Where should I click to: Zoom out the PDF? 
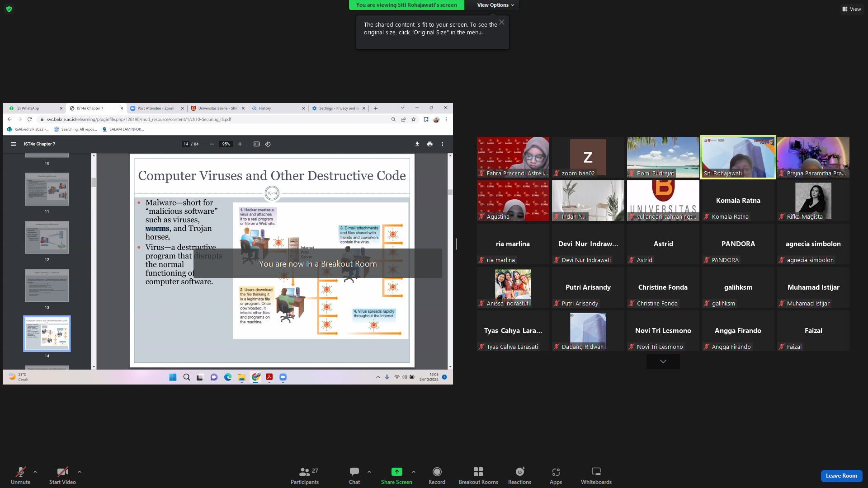click(212, 144)
